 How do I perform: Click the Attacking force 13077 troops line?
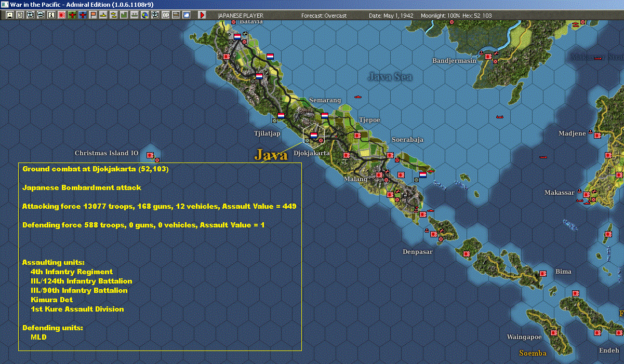click(x=159, y=206)
